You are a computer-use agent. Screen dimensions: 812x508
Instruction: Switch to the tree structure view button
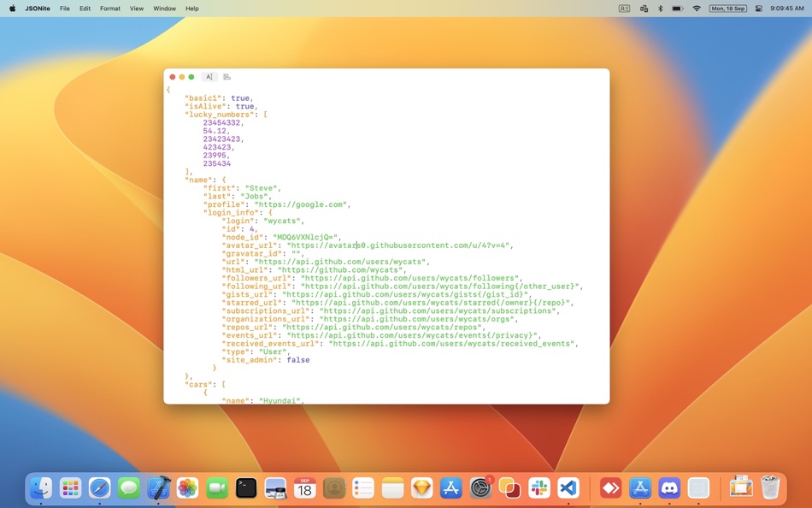(227, 77)
